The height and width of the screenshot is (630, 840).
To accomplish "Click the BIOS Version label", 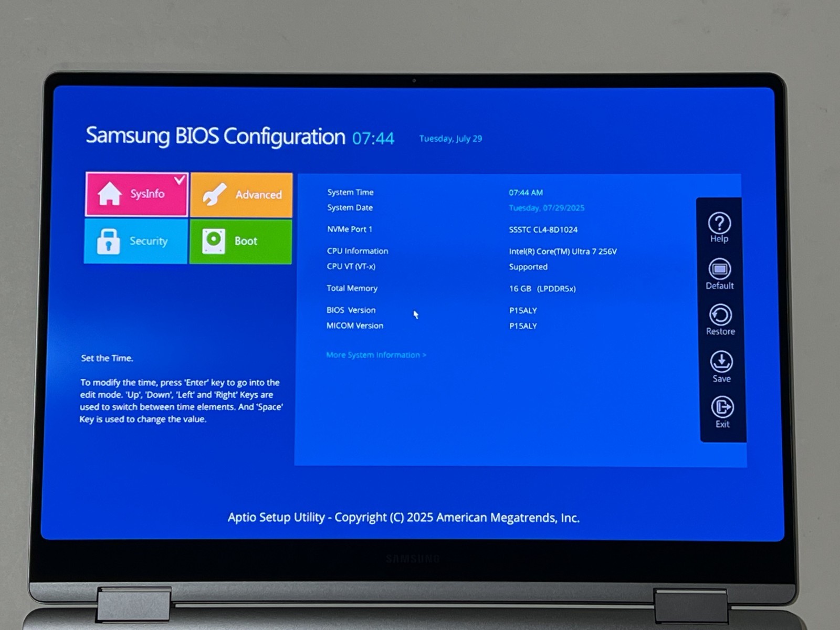I will pyautogui.click(x=351, y=310).
